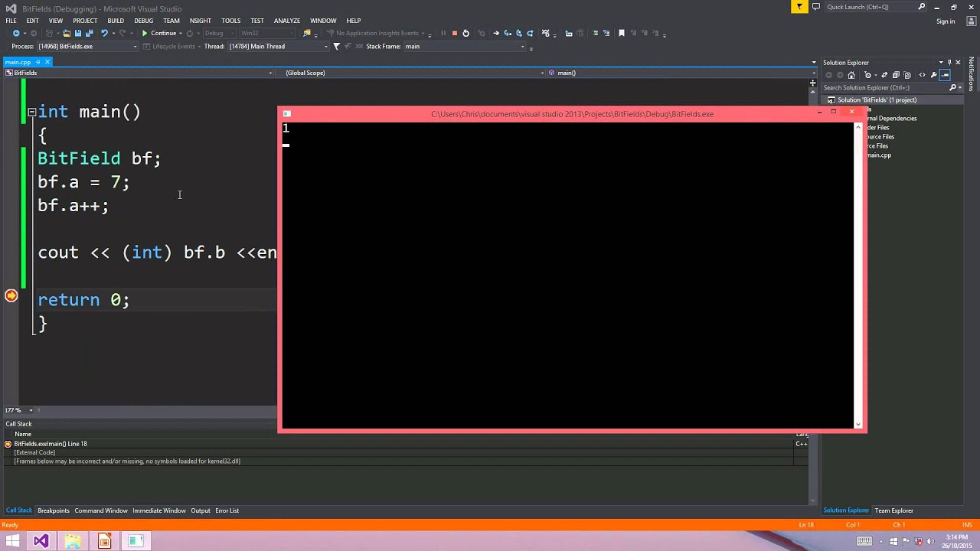Open the Continue button dropdown arrow
The height and width of the screenshot is (551, 980).
point(181,33)
